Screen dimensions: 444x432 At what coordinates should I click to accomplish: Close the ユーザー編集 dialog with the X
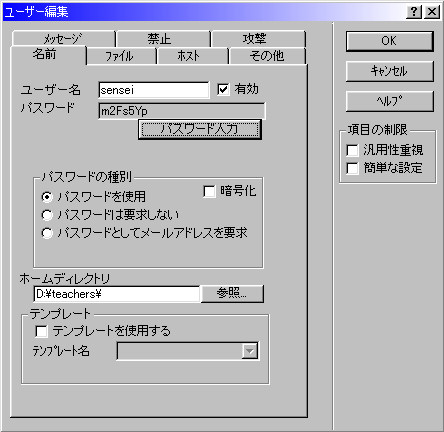coord(432,12)
